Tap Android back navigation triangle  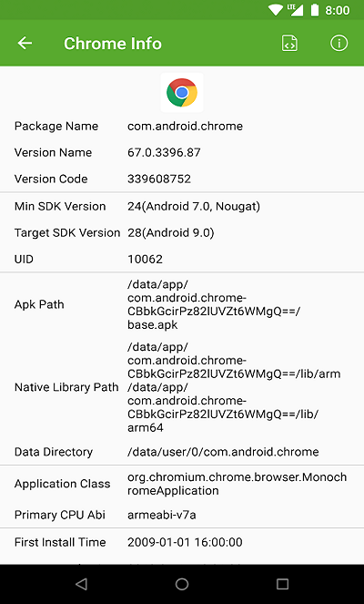click(81, 584)
